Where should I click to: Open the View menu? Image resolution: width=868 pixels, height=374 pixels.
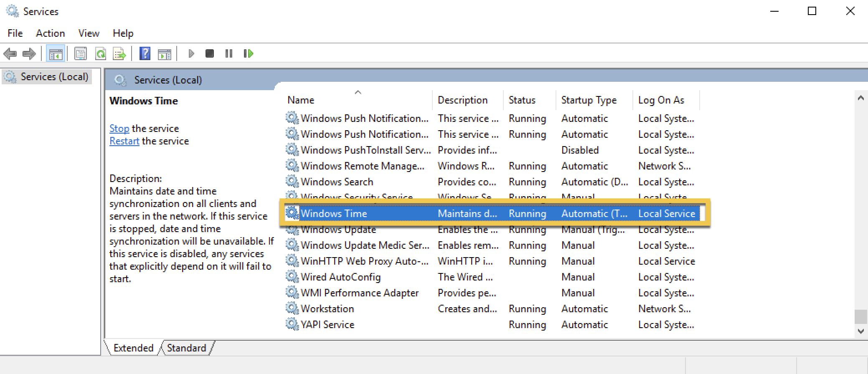click(89, 33)
